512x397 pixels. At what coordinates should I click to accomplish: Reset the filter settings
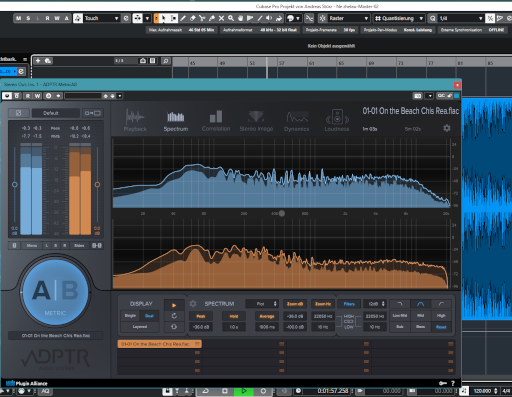coord(441,327)
